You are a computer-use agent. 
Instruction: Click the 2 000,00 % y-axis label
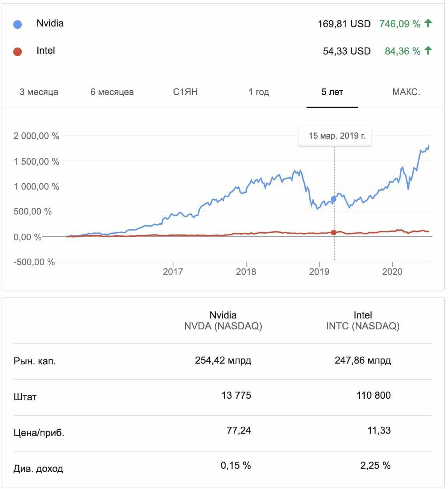[x=36, y=136]
